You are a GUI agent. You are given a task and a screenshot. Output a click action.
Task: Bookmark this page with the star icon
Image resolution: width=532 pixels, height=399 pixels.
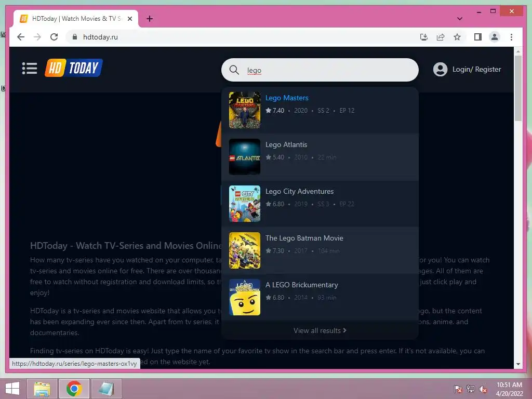click(x=457, y=37)
